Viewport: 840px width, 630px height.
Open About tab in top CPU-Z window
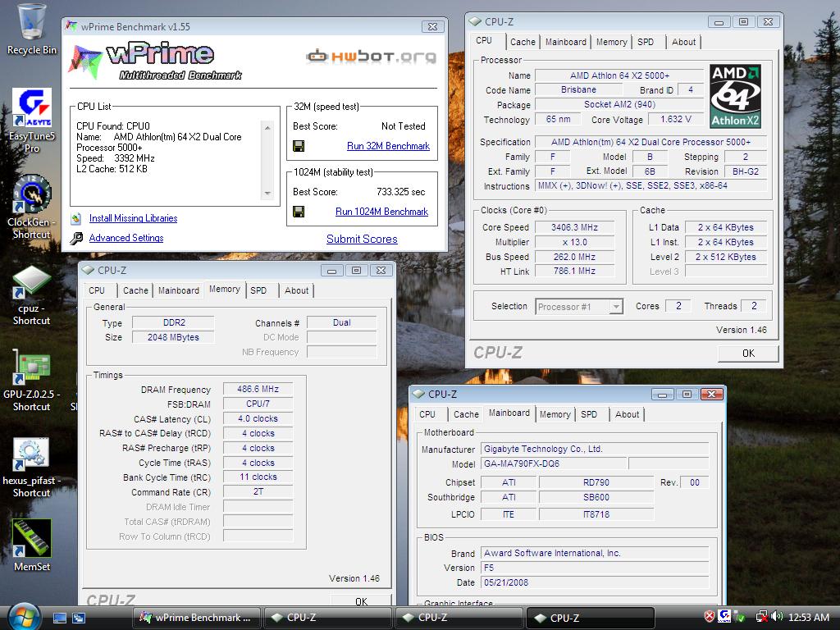(683, 42)
